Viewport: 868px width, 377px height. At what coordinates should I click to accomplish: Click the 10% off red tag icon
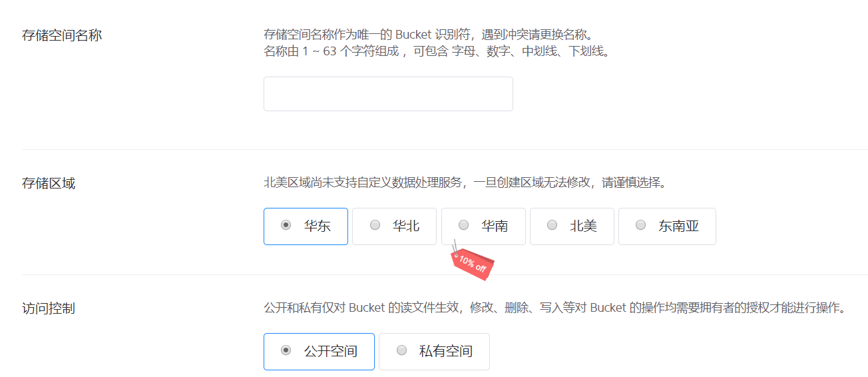(473, 262)
